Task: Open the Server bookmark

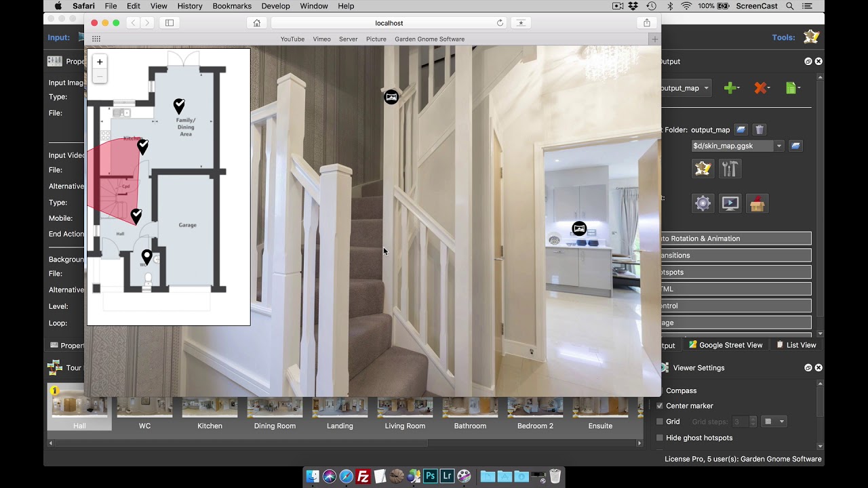Action: pyautogui.click(x=349, y=39)
